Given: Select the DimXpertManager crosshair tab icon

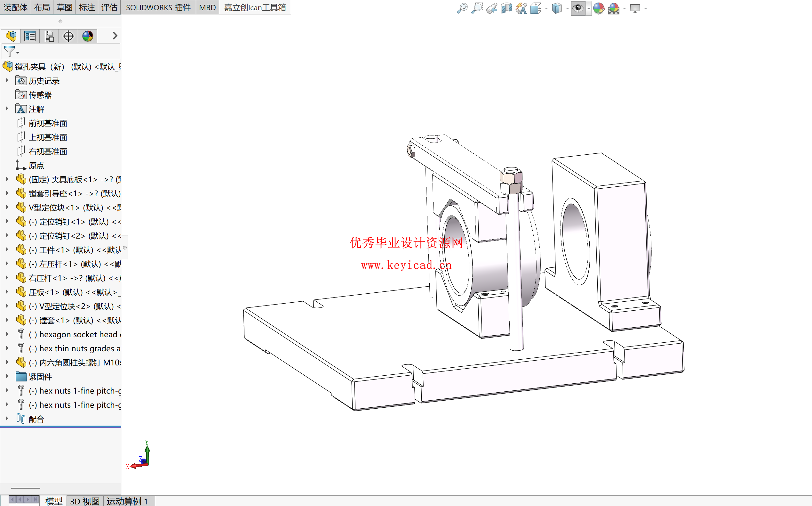Looking at the screenshot, I should coord(68,36).
